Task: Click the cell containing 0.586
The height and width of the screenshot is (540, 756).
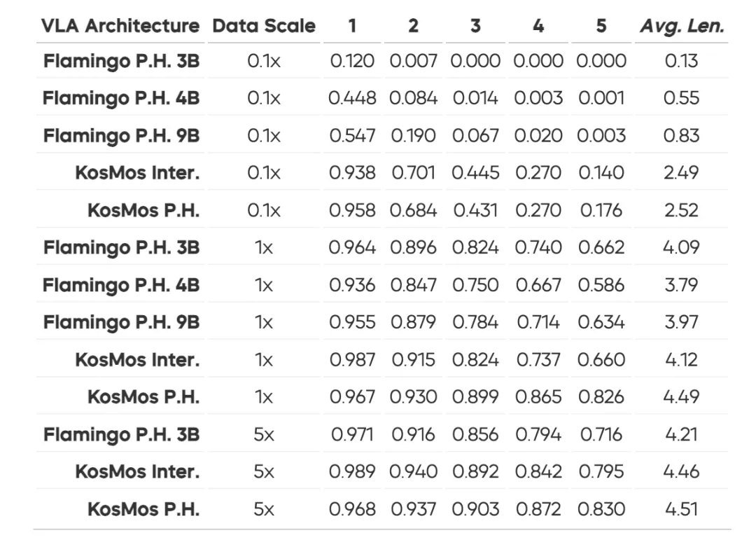Action: [x=601, y=285]
